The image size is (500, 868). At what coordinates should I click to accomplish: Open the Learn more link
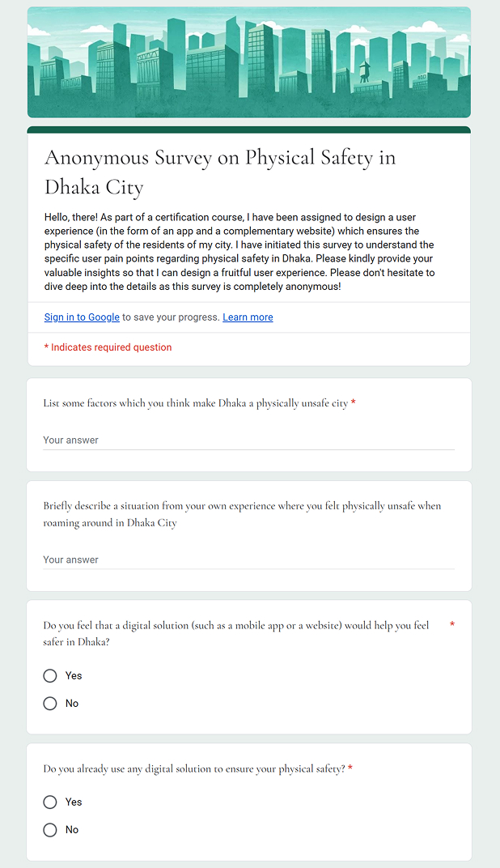click(248, 317)
